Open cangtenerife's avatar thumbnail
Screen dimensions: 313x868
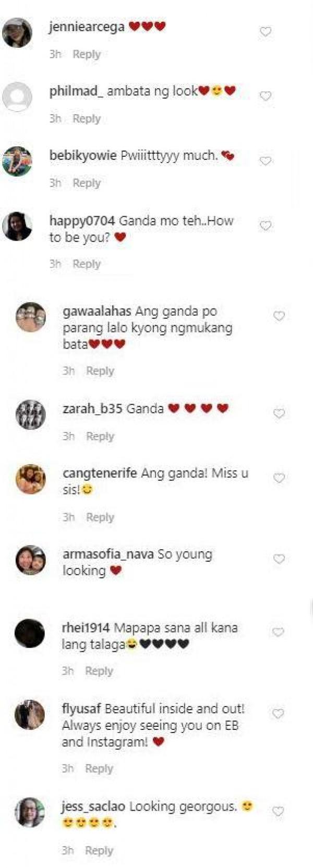(x=31, y=479)
